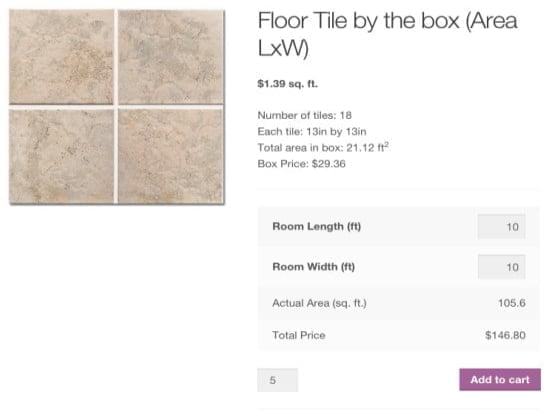Select the 105.6 actual area value
The image size is (551, 413).
512,303
